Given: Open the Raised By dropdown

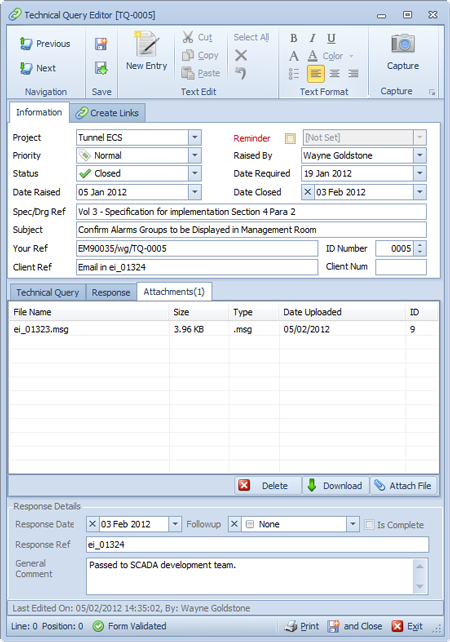Looking at the screenshot, I should [x=420, y=156].
